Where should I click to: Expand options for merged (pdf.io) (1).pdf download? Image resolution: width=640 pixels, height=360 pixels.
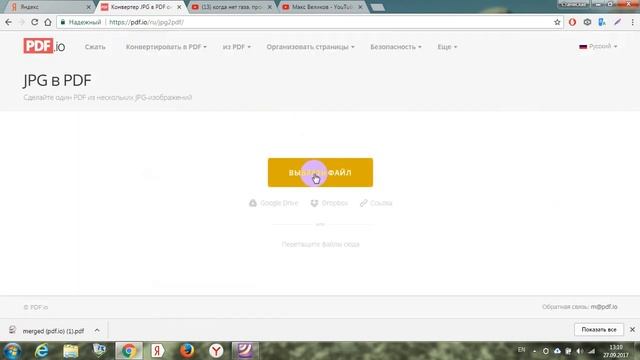tap(97, 330)
